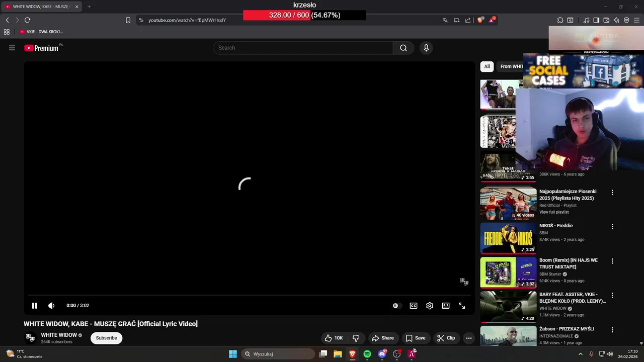Open options for NIKOŚ - Freddie

tap(612, 227)
